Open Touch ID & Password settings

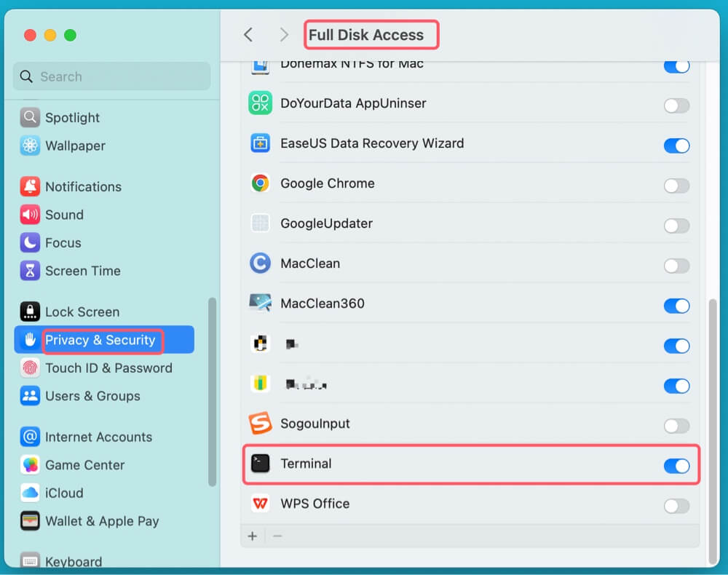click(108, 368)
